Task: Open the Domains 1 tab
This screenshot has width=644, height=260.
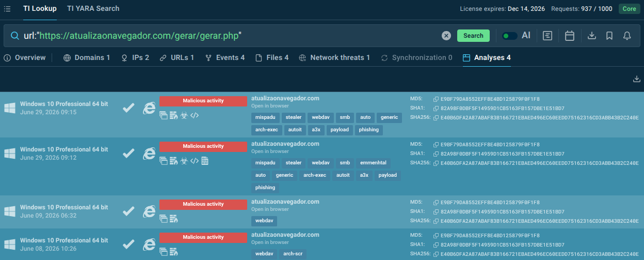Action: coord(87,58)
